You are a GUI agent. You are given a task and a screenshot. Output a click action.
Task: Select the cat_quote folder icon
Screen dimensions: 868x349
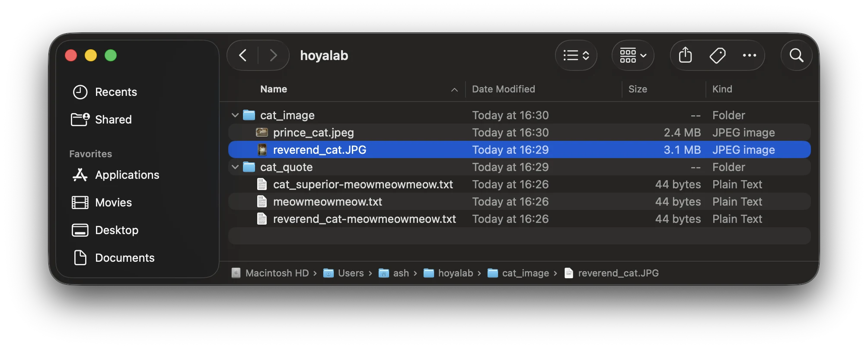249,167
